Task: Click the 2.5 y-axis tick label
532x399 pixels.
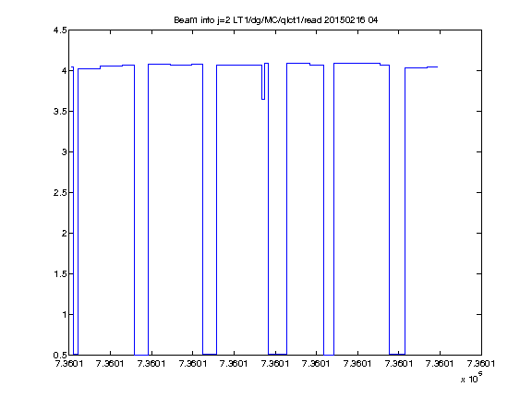Action: (60, 192)
